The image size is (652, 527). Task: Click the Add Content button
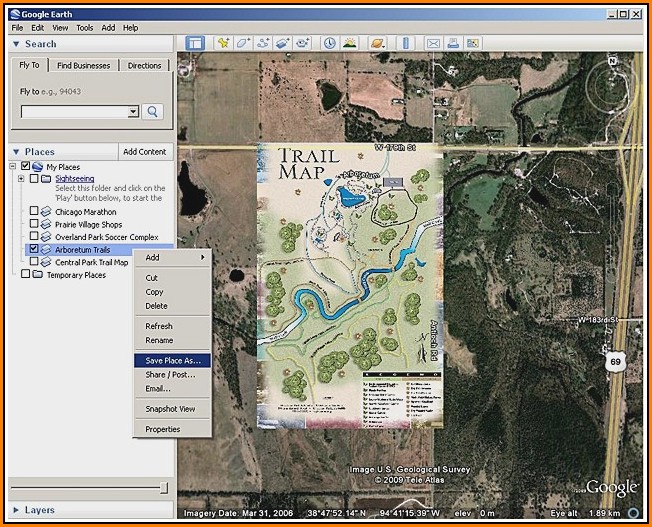pos(144,152)
